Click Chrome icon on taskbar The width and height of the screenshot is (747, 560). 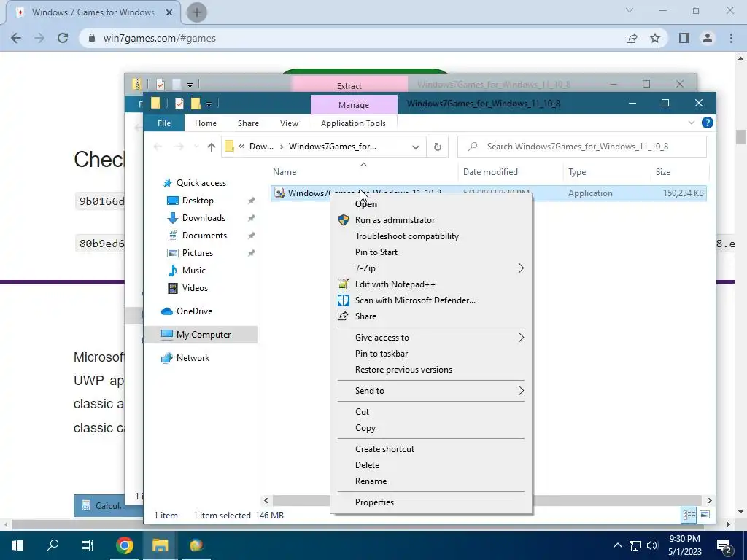click(x=124, y=545)
